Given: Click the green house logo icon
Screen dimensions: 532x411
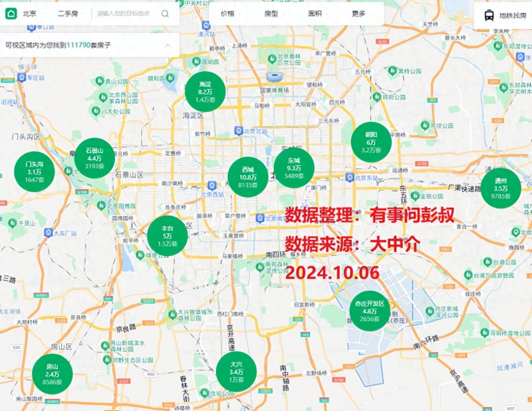Looking at the screenshot, I should 11,14.
